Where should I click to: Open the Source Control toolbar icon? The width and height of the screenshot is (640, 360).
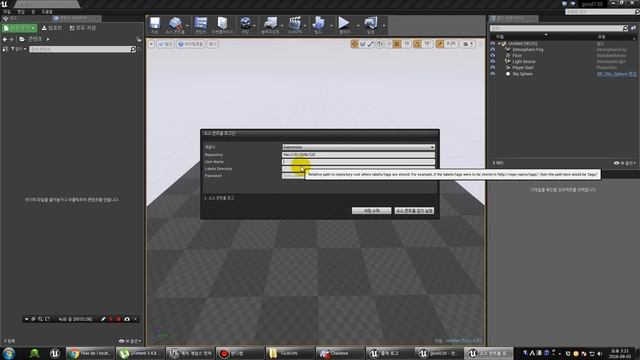176,24
